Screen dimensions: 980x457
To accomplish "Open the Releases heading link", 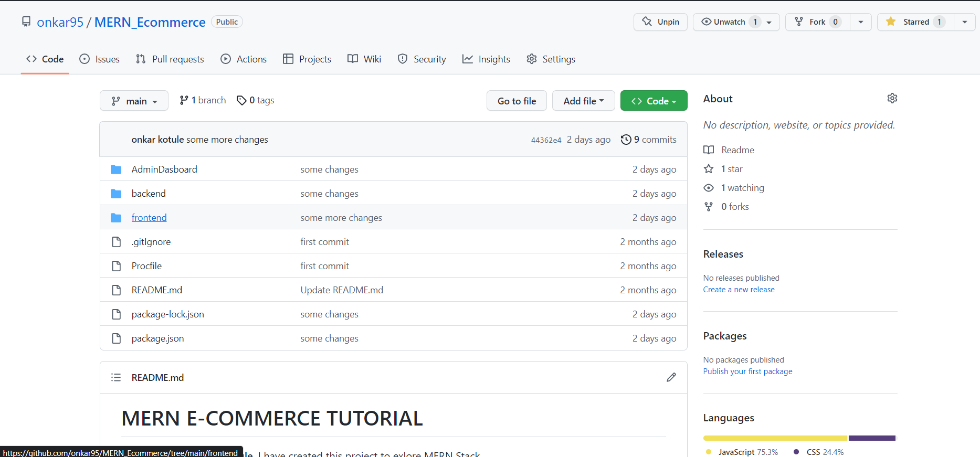I will pyautogui.click(x=723, y=254).
